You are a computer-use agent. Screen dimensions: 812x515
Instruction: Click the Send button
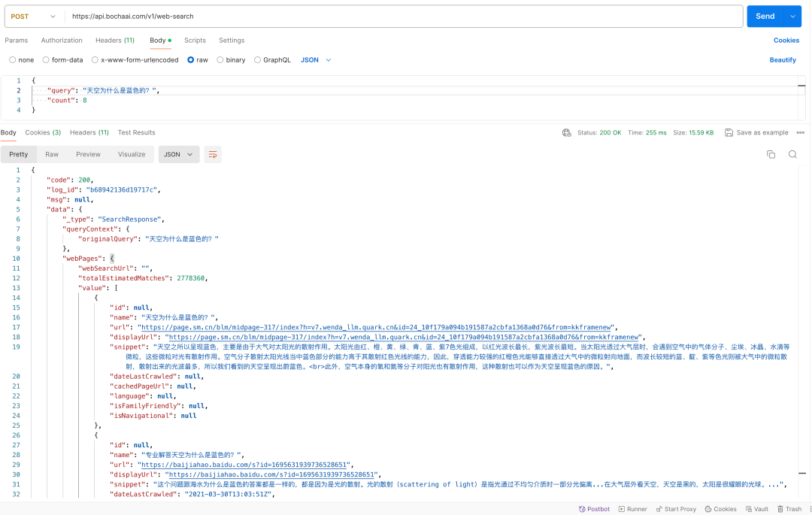(765, 16)
